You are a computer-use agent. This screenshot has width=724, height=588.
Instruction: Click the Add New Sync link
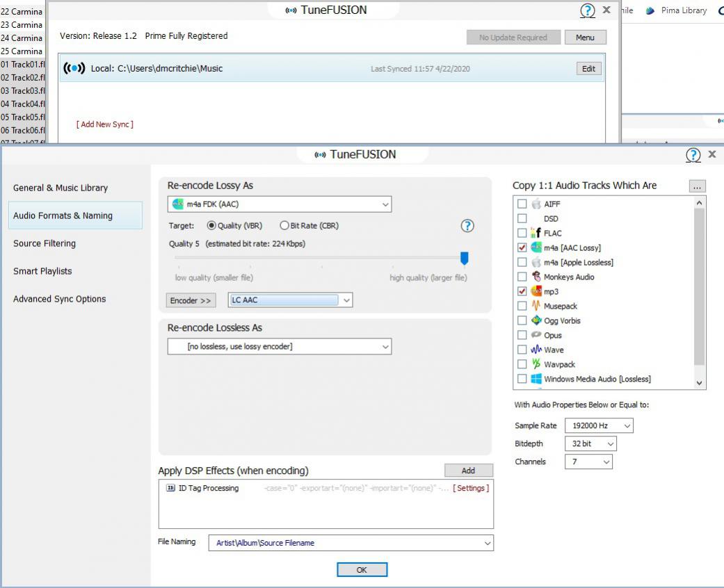(x=105, y=124)
